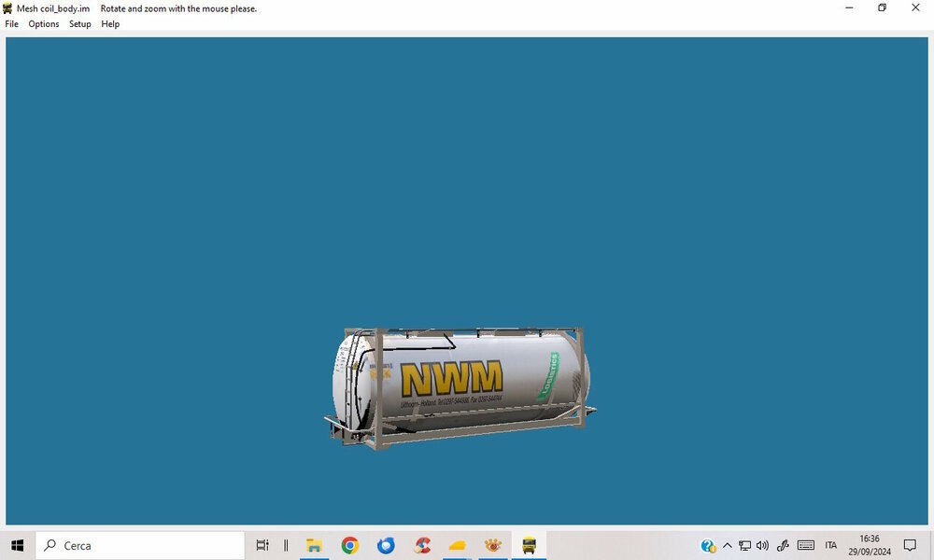
Task: Close the mesh viewer window
Action: 915,7
